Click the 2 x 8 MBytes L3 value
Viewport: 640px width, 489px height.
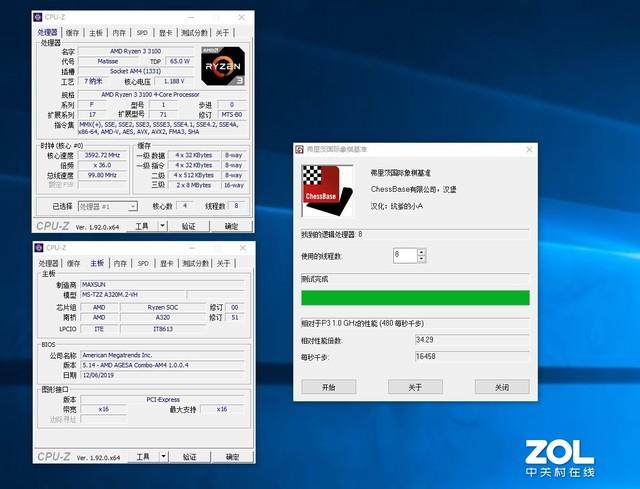(194, 185)
